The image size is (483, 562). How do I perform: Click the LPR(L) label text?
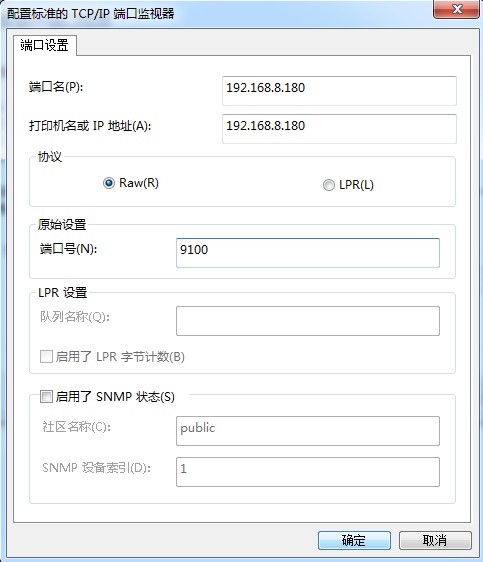coord(356,185)
